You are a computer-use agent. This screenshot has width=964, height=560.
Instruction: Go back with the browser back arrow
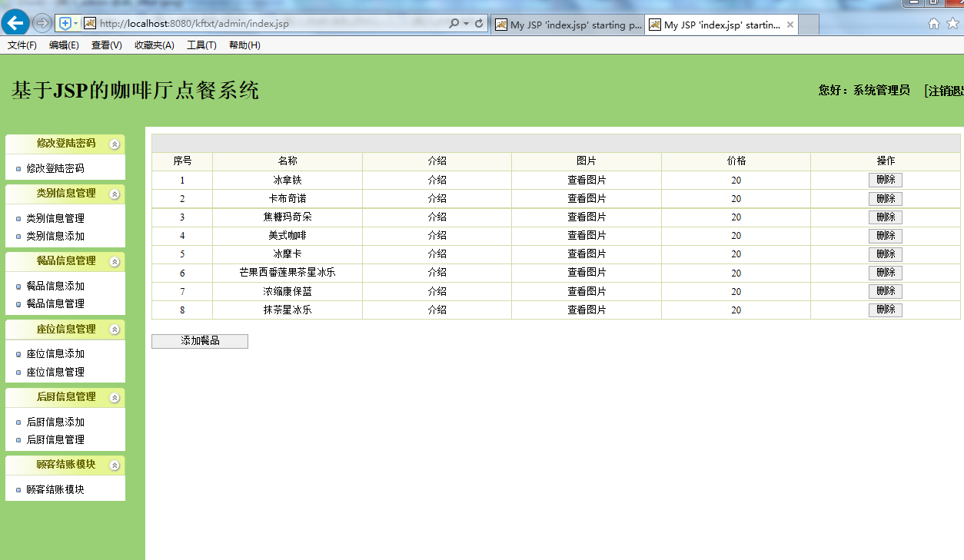pos(15,23)
